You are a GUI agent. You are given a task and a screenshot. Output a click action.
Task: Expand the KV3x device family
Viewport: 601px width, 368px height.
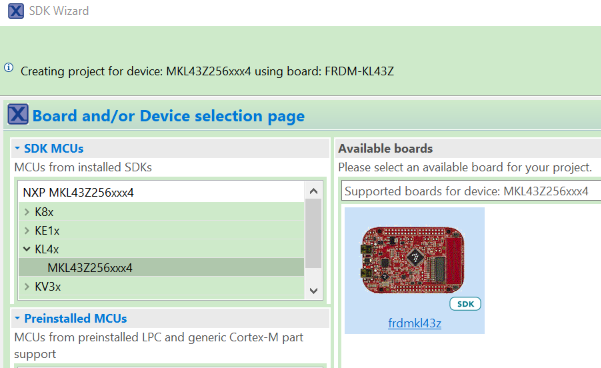[27, 286]
